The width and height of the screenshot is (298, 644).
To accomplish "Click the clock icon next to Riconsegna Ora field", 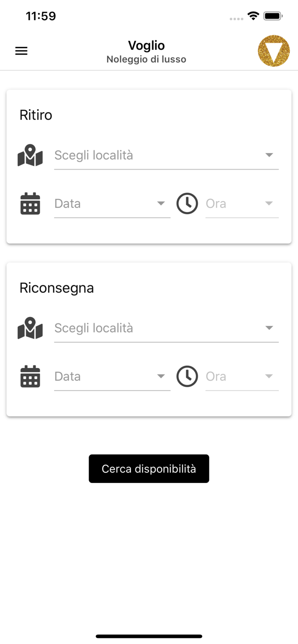I will pyautogui.click(x=187, y=377).
